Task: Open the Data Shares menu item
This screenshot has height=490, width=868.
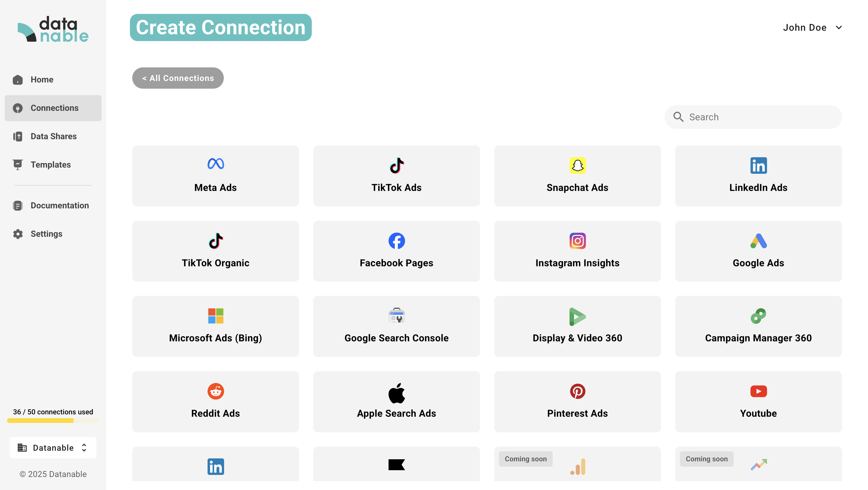Action: pyautogui.click(x=53, y=136)
